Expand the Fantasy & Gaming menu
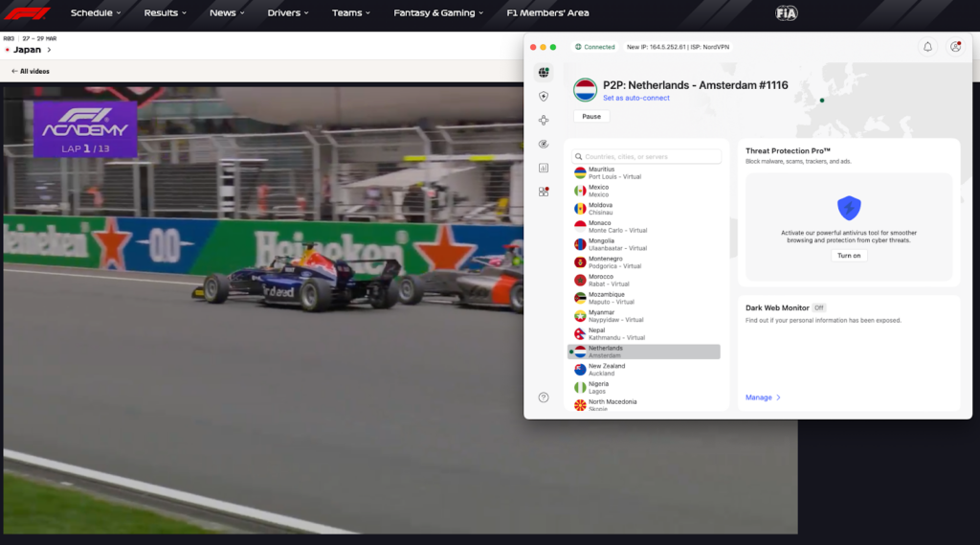The width and height of the screenshot is (980, 545). pyautogui.click(x=438, y=12)
